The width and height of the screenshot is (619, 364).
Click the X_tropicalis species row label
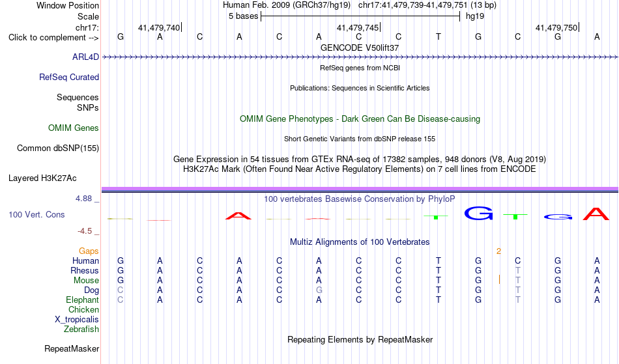click(x=77, y=320)
